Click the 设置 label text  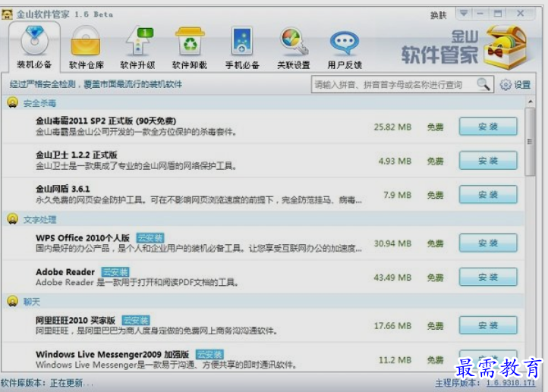click(x=522, y=85)
